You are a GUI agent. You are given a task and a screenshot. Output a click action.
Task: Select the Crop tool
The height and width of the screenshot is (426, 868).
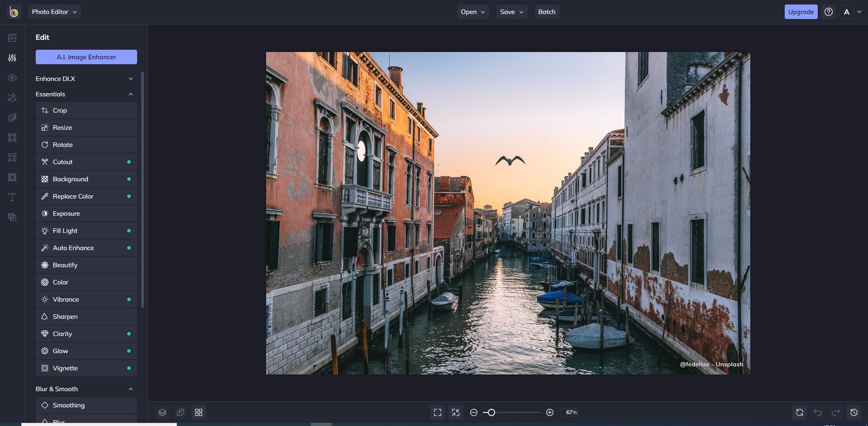86,110
